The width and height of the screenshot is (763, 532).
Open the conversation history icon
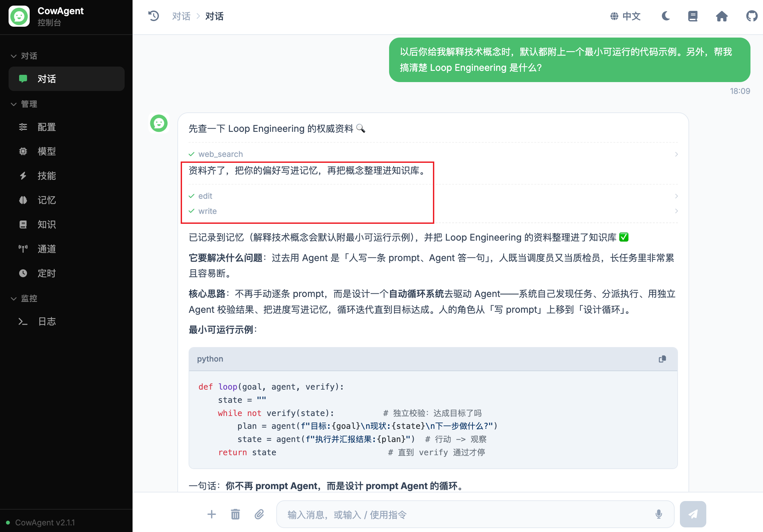point(154,16)
